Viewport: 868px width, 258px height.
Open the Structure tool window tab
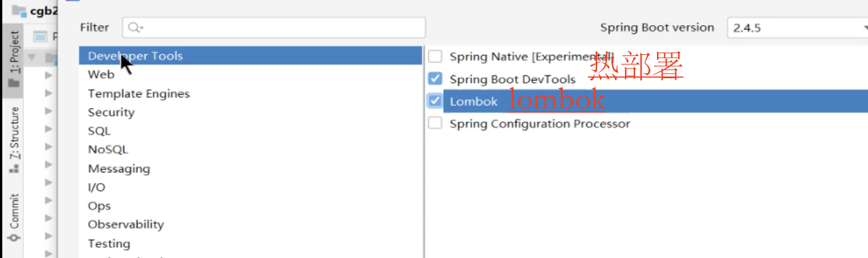[14, 139]
